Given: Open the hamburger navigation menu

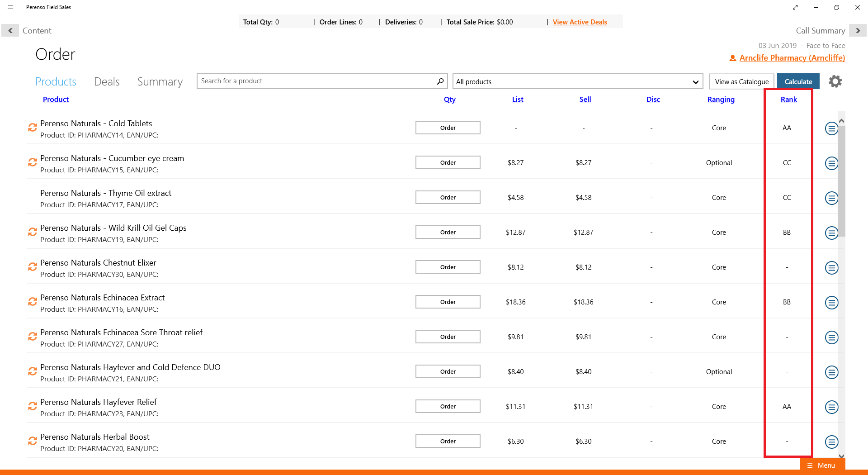Looking at the screenshot, I should coord(10,7).
